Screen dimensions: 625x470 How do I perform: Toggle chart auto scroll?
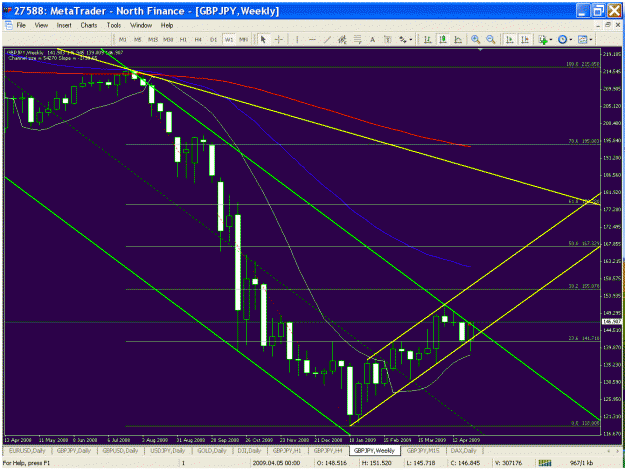pos(509,39)
